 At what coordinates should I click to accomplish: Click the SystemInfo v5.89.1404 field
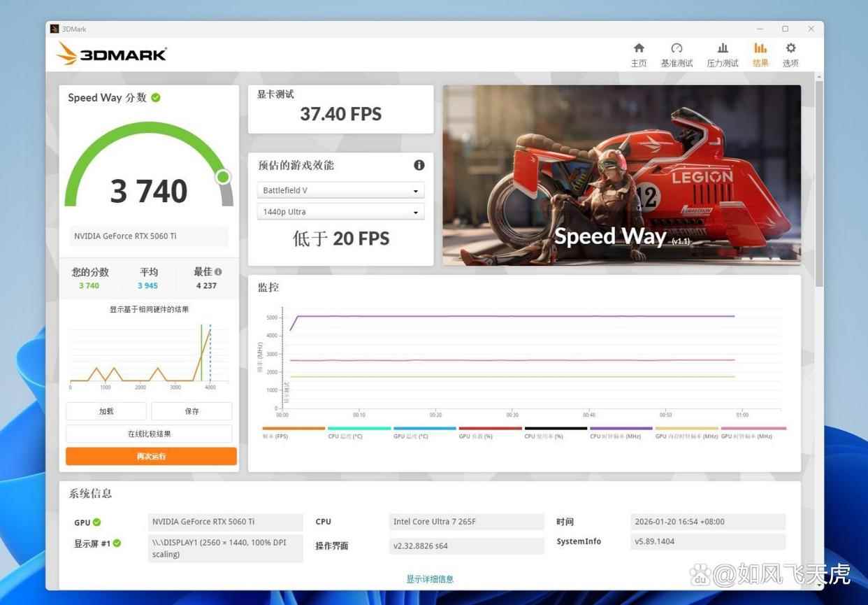(x=708, y=541)
